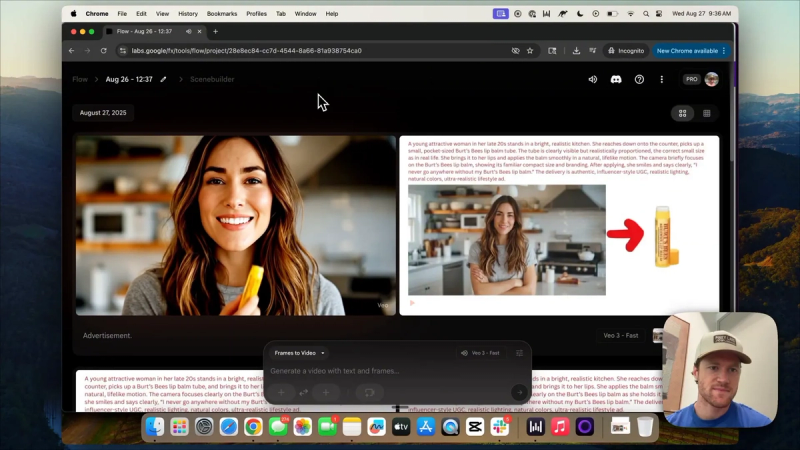Image resolution: width=800 pixels, height=450 pixels.
Task: Open the Veo 3 - Fast model selector in the prompt box
Action: pos(481,353)
